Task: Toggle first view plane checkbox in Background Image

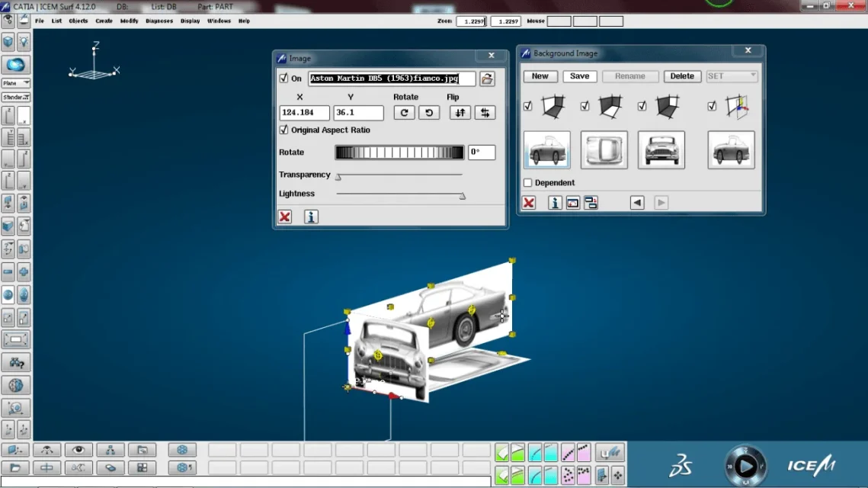Action: (x=527, y=106)
